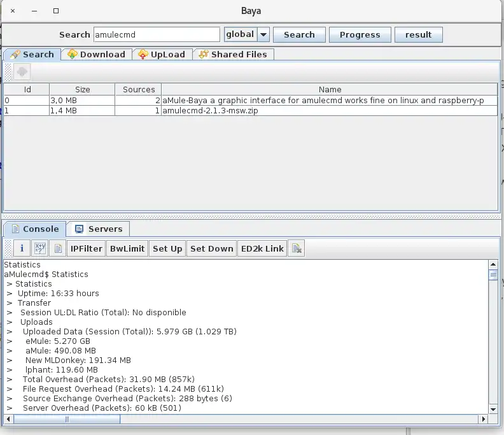Click the Search button next to global
504x435 pixels.
coord(299,34)
